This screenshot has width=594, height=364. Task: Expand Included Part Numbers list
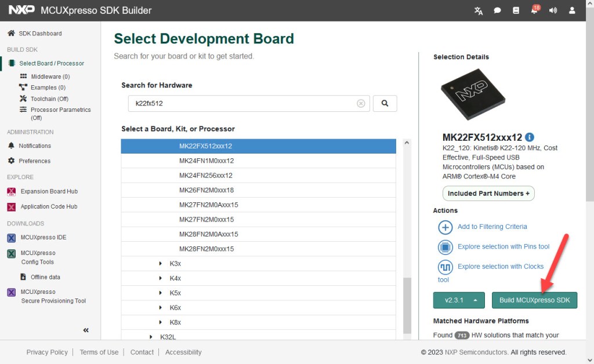click(x=488, y=194)
